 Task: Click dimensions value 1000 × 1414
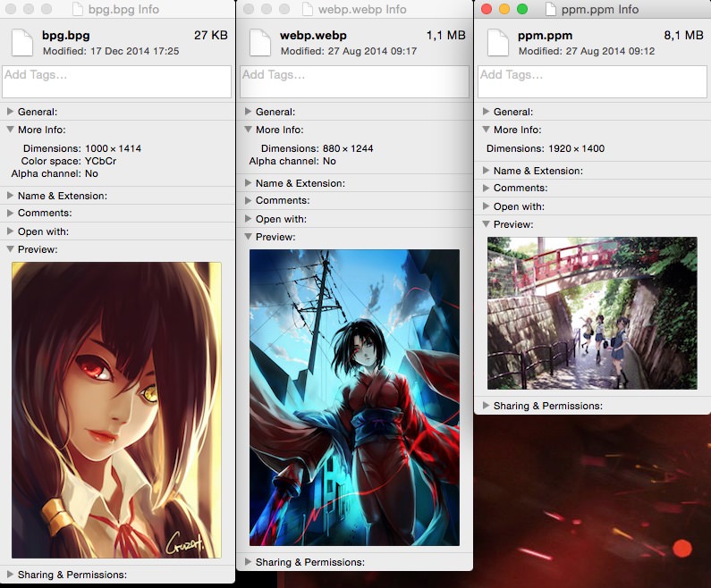(114, 148)
